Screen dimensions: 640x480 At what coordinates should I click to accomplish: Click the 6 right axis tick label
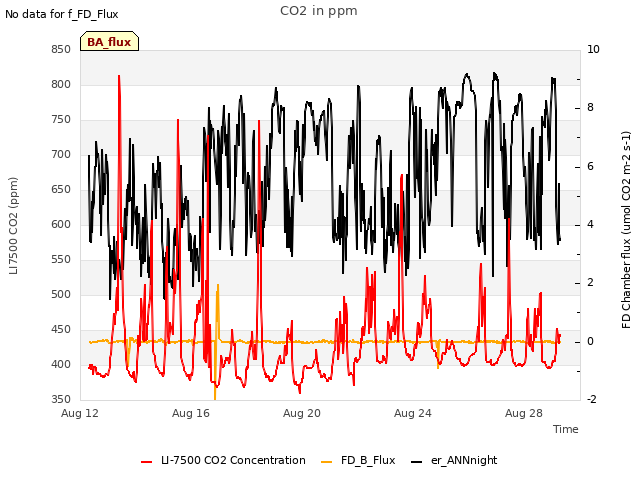click(590, 167)
